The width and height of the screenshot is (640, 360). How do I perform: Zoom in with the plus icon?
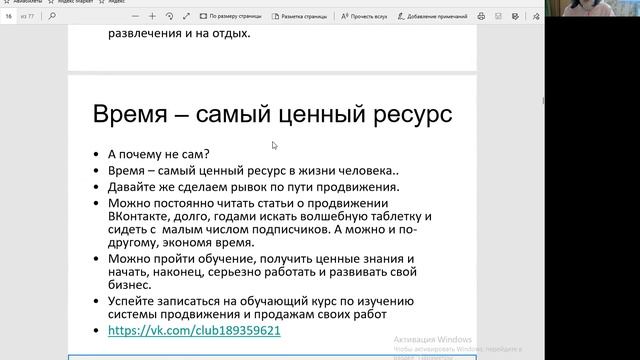point(152,16)
